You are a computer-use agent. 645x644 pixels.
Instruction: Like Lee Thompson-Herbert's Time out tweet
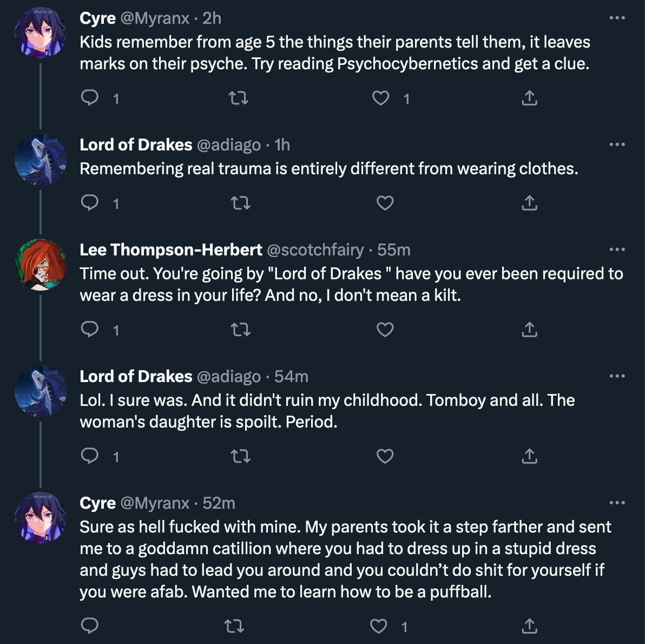(385, 330)
